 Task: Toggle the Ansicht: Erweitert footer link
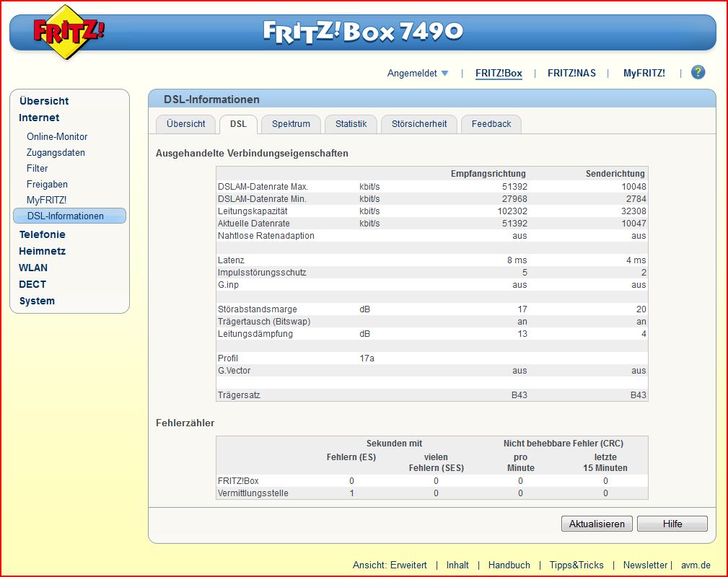390,565
